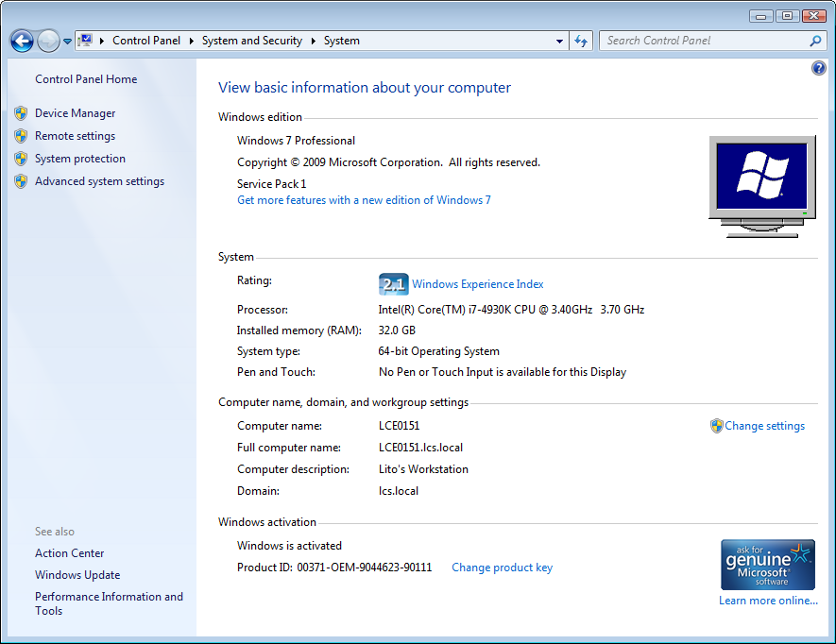Follow Get more features with new edition link
The height and width of the screenshot is (644, 836).
coord(364,200)
